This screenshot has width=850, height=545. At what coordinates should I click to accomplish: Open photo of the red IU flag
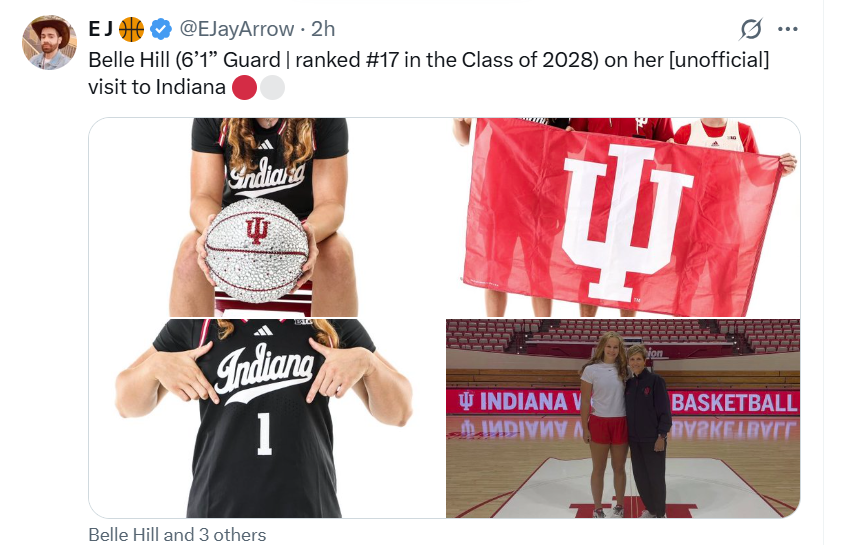(623, 217)
